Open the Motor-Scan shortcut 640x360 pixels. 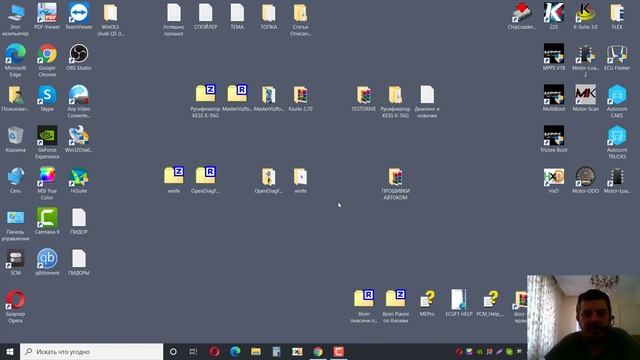(585, 95)
